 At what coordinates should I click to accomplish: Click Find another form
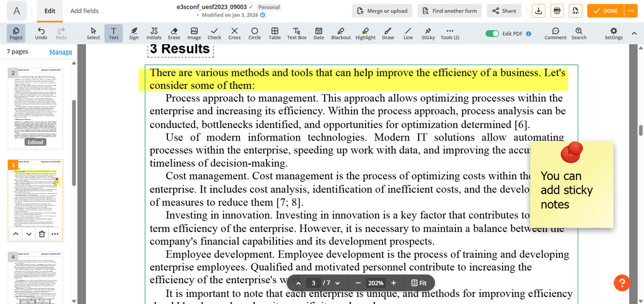click(x=450, y=11)
